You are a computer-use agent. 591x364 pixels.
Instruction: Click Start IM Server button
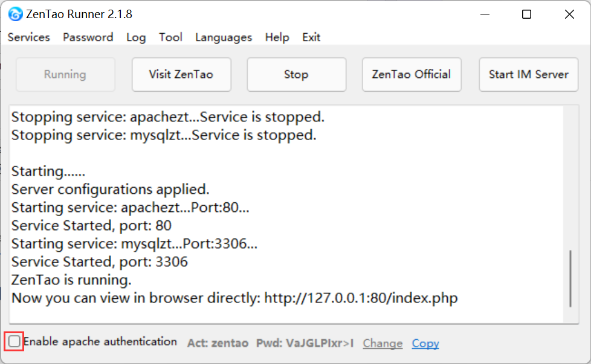[x=528, y=74]
